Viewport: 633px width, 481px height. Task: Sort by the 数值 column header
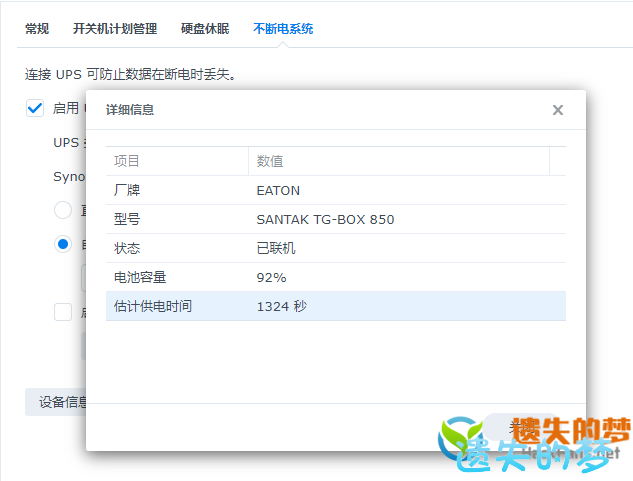399,161
